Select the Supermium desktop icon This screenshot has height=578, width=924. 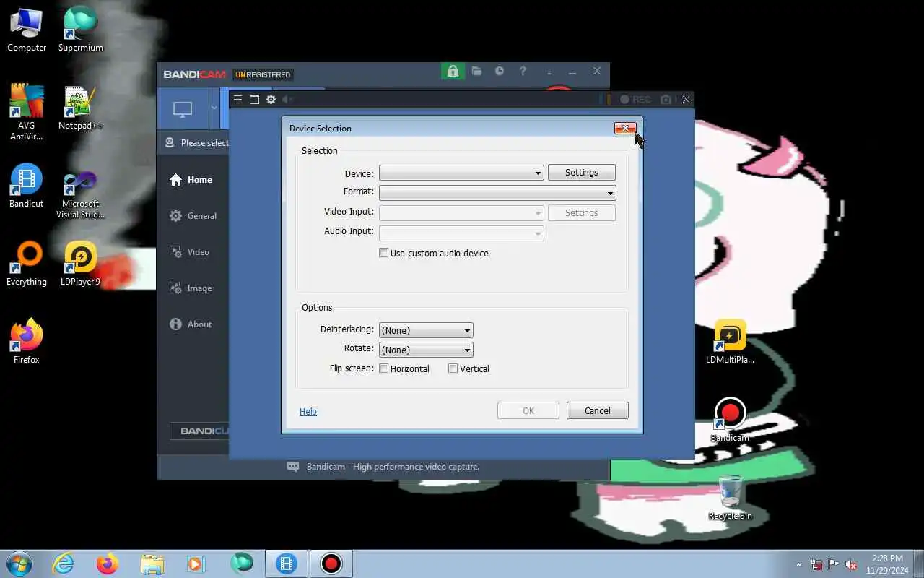(81, 30)
